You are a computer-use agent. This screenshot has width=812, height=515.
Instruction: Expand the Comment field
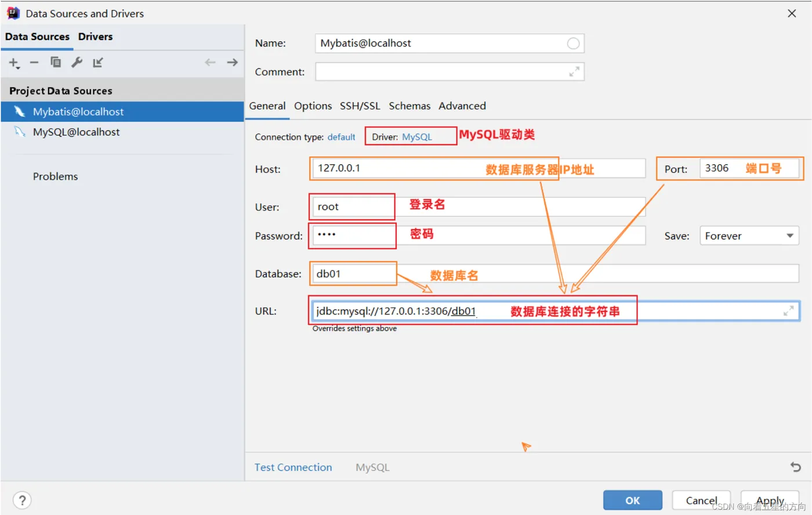[574, 72]
